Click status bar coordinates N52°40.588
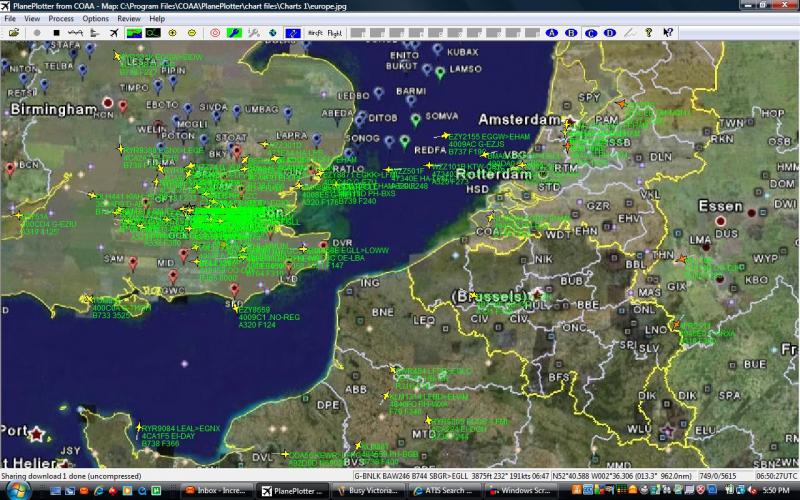The image size is (800, 500). point(622,476)
